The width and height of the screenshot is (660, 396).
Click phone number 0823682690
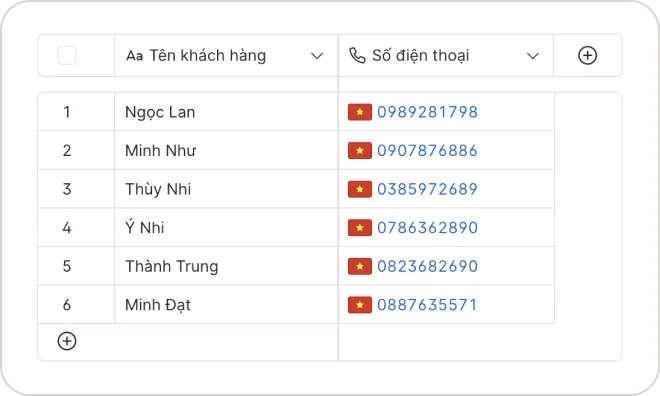click(x=427, y=266)
